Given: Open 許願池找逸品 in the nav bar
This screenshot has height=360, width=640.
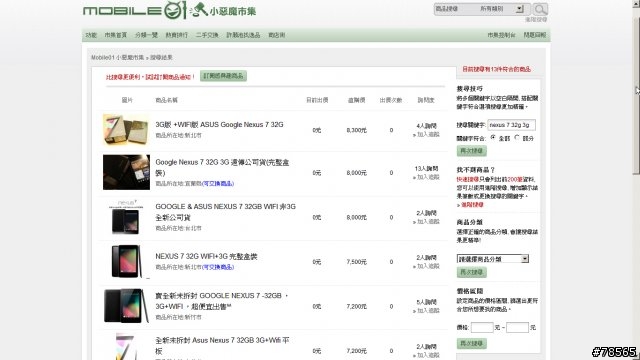Looking at the screenshot, I should [243, 35].
